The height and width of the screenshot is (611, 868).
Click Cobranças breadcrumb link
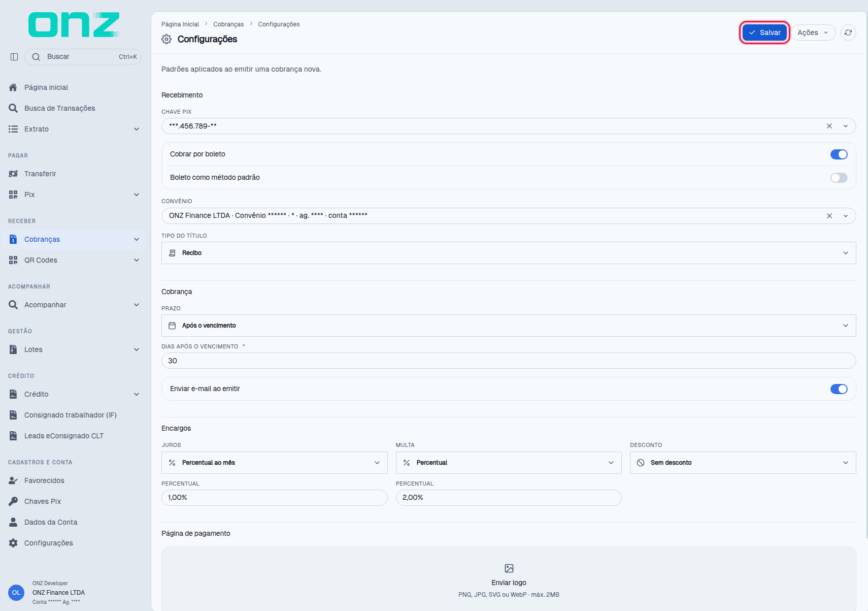228,24
